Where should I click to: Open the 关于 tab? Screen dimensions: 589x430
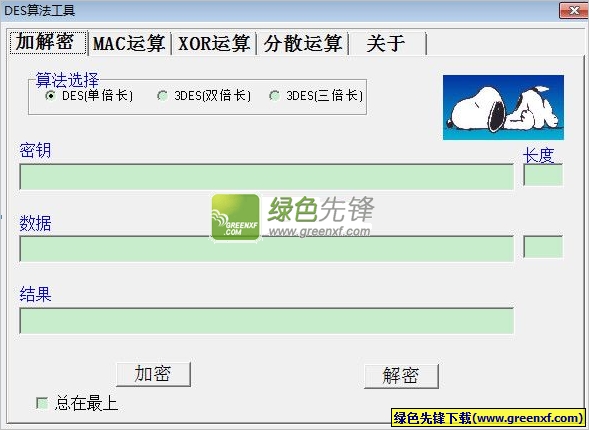tap(386, 44)
